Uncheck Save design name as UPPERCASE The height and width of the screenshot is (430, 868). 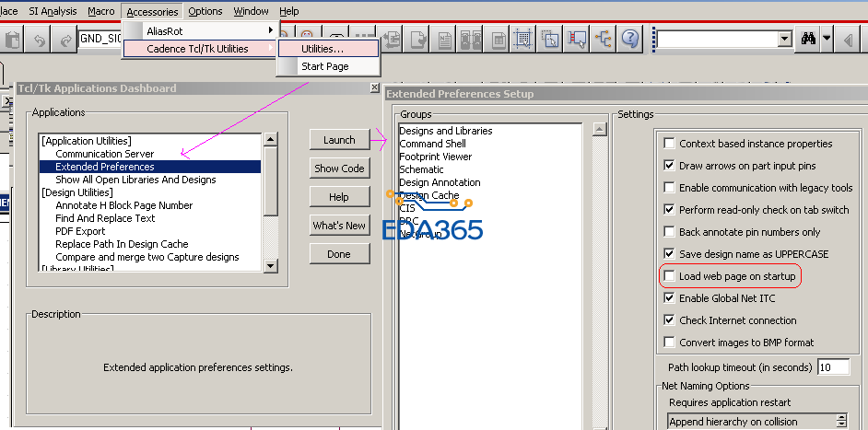[x=669, y=254]
